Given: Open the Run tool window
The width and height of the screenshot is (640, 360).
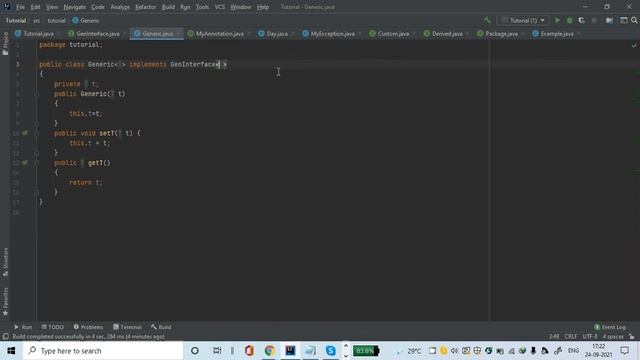Looking at the screenshot, I should pos(23,327).
